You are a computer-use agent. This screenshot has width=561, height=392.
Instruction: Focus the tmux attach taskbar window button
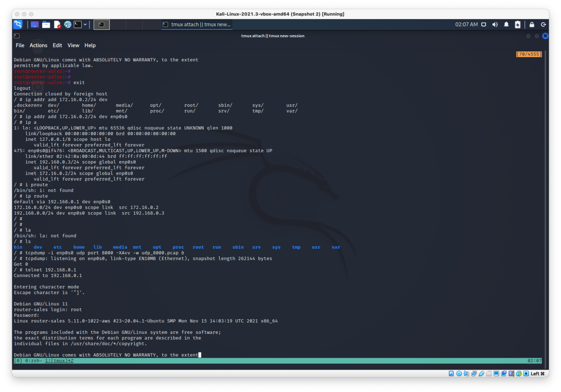point(197,24)
